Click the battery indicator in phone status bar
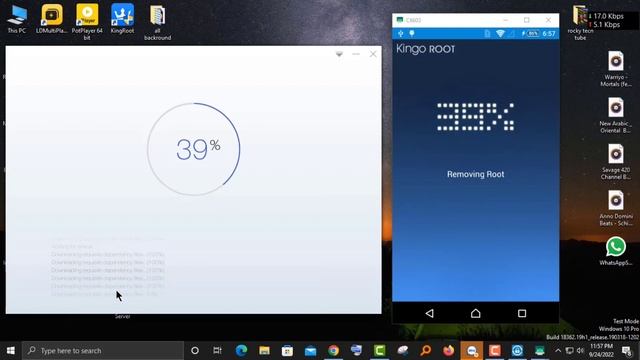 [533, 33]
